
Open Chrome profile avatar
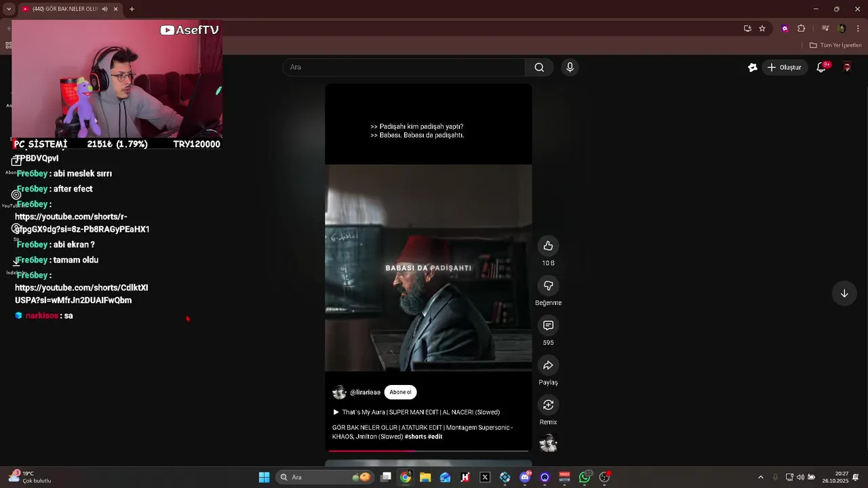coord(842,28)
